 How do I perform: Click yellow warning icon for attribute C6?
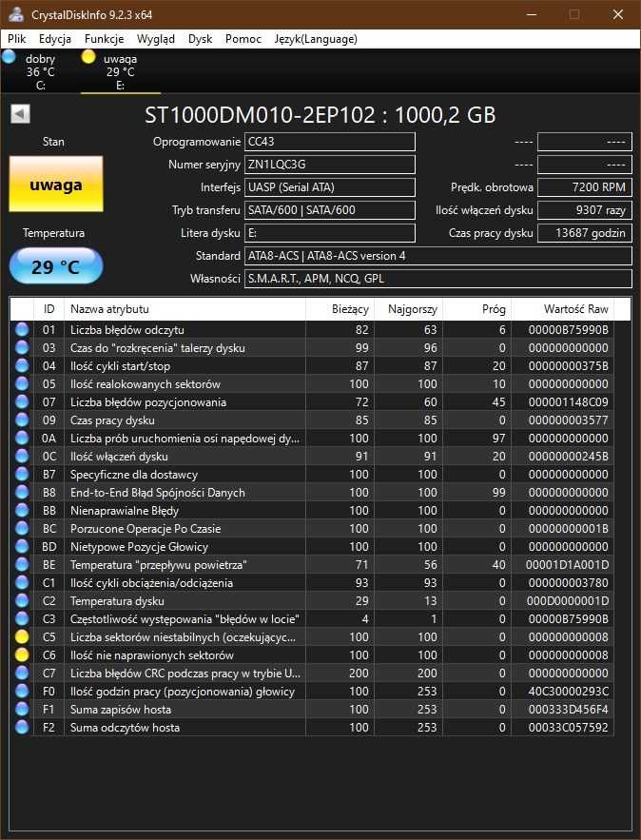[x=22, y=655]
